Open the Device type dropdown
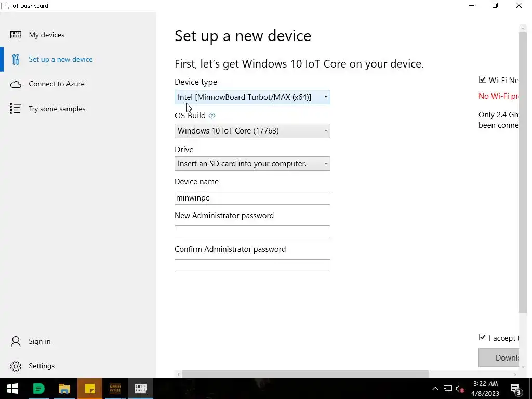The image size is (532, 399). 252,97
